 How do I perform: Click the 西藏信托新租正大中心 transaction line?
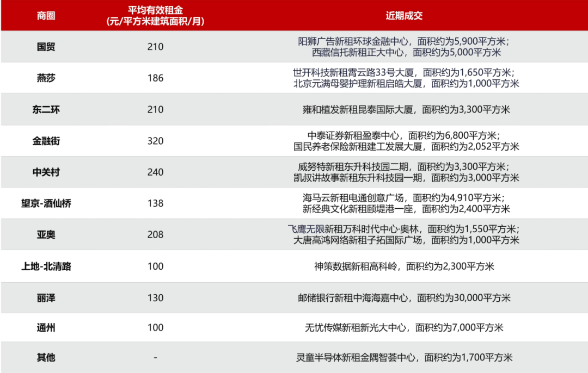(407, 52)
